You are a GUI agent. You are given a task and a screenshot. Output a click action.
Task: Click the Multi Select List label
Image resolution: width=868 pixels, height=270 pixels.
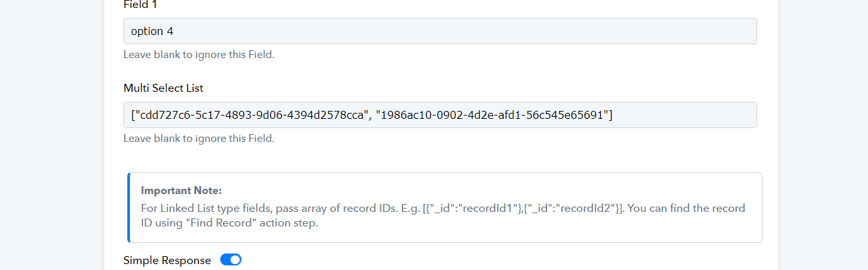click(164, 88)
